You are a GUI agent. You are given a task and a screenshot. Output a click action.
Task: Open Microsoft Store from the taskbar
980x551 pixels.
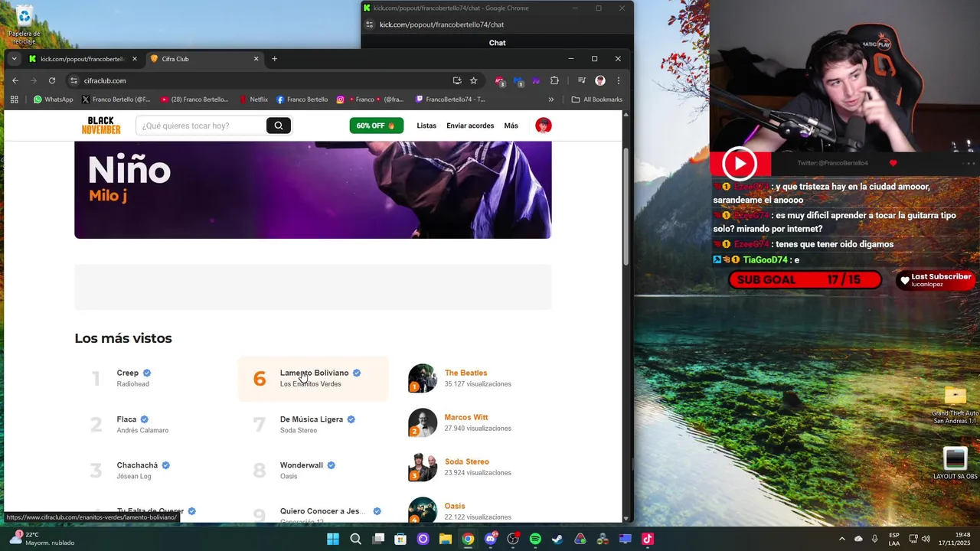400,539
